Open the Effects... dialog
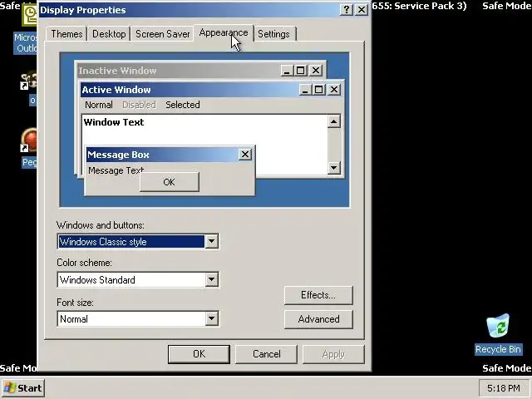This screenshot has width=532, height=399. click(318, 295)
